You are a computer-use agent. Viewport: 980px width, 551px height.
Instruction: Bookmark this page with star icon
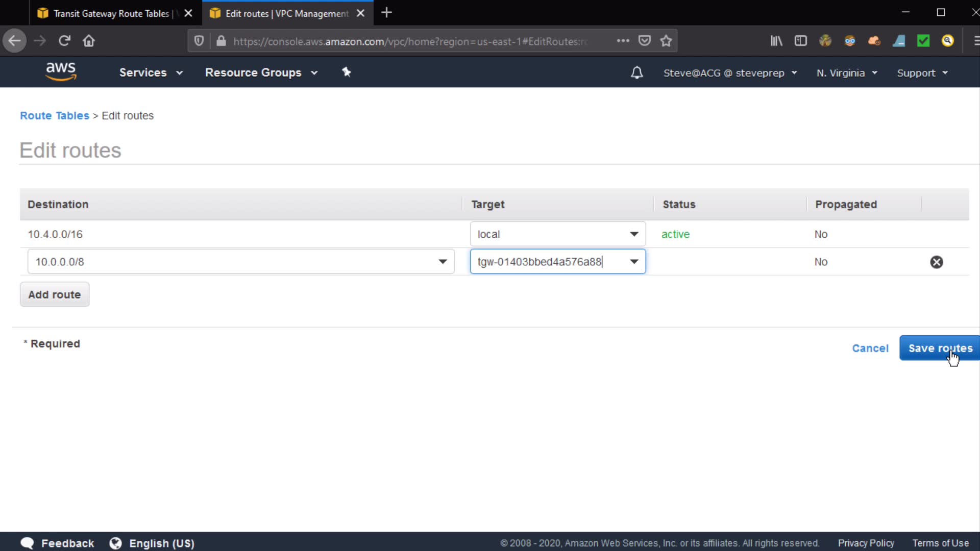pyautogui.click(x=666, y=41)
